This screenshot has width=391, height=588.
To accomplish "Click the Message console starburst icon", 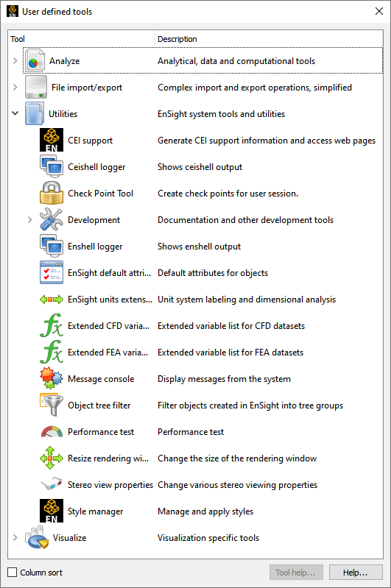I will pyautogui.click(x=52, y=378).
